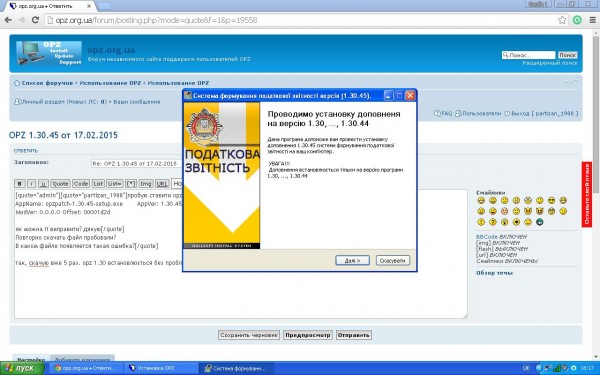Reload the page with the refresh icon

pyautogui.click(x=35, y=20)
